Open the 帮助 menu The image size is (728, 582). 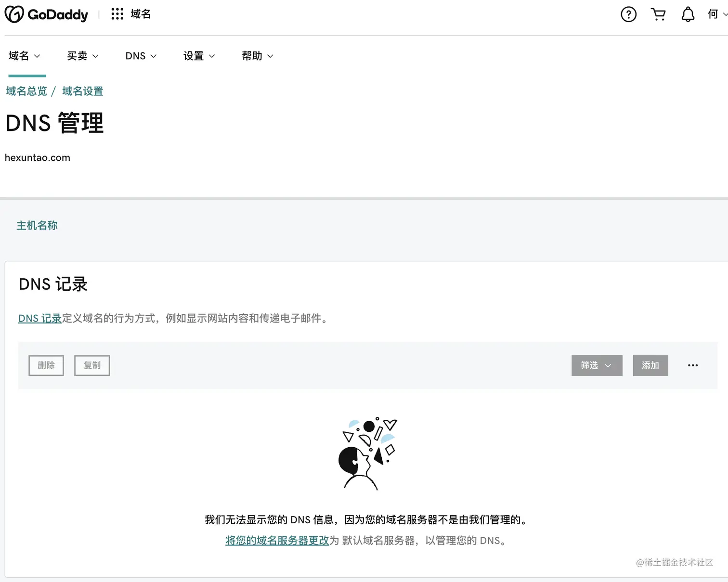[257, 56]
